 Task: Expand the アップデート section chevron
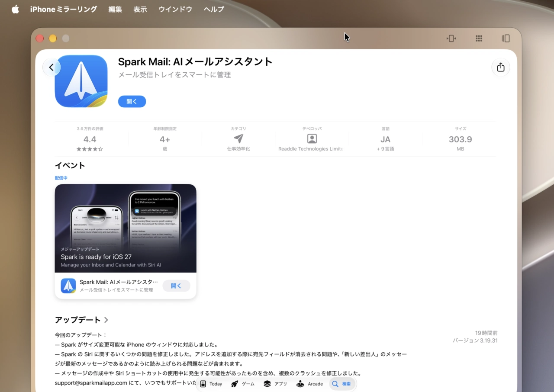[106, 320]
